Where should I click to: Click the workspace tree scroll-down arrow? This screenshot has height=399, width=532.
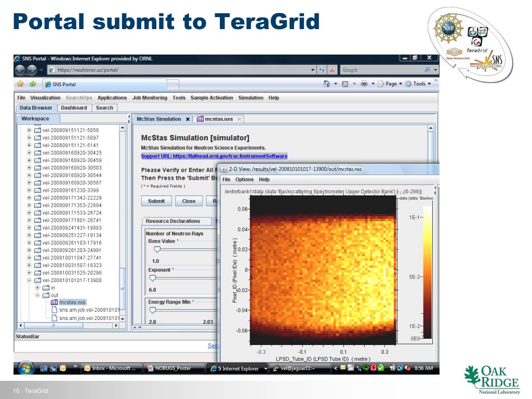click(x=123, y=318)
